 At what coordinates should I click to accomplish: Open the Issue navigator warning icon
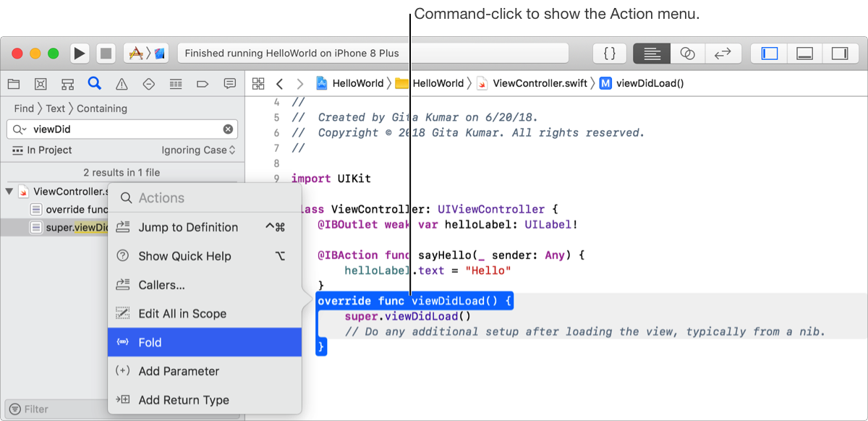(122, 83)
